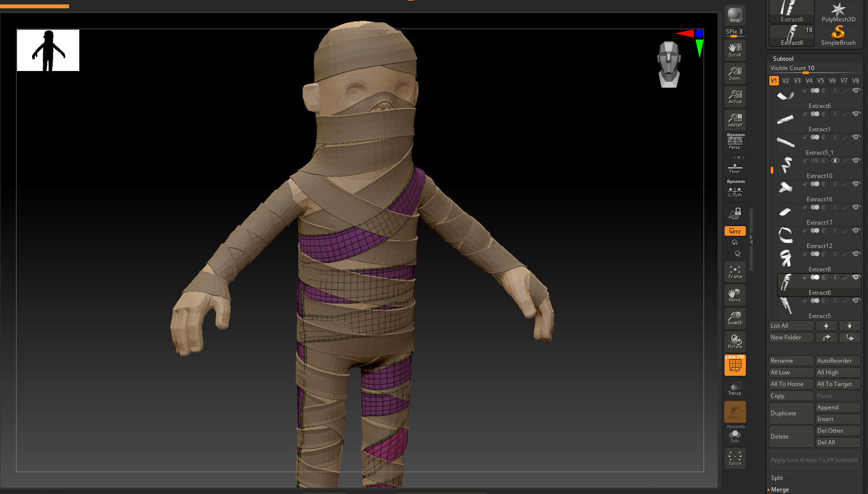
Task: Select the Scroll navigation tool
Action: pyautogui.click(x=735, y=50)
